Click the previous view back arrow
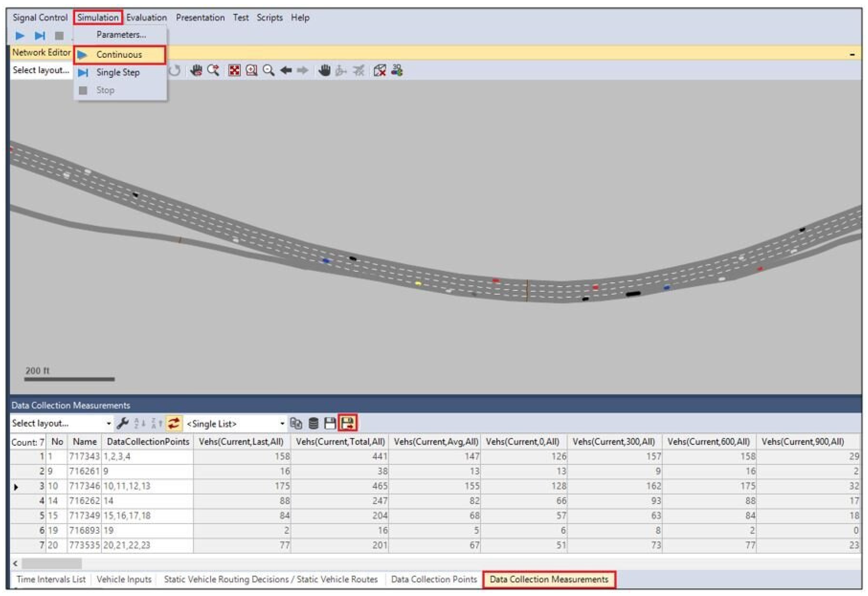 pos(286,70)
